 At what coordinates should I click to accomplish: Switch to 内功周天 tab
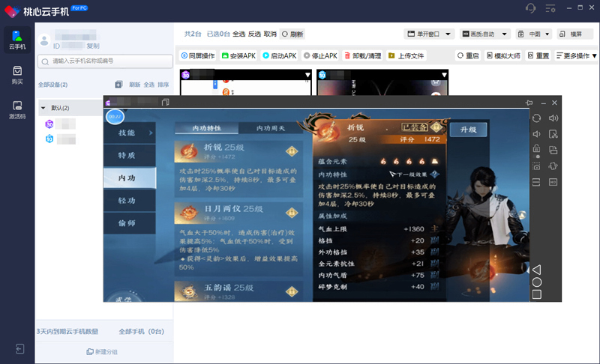(x=271, y=128)
